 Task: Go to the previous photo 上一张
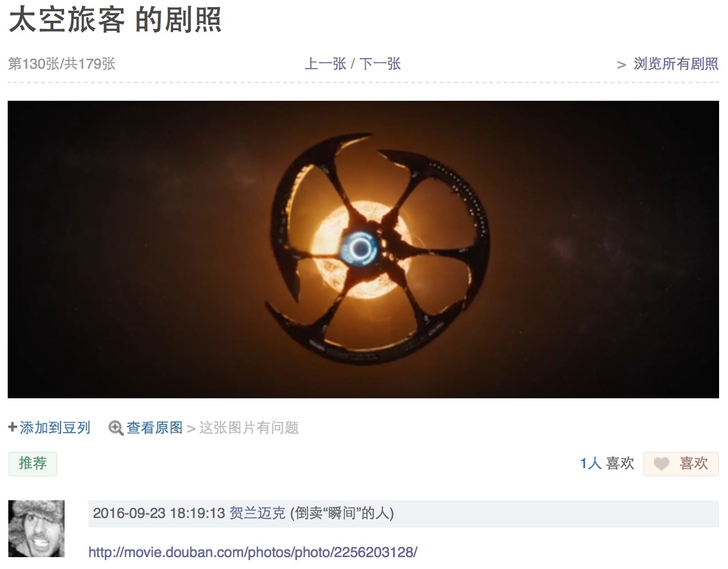tap(325, 64)
